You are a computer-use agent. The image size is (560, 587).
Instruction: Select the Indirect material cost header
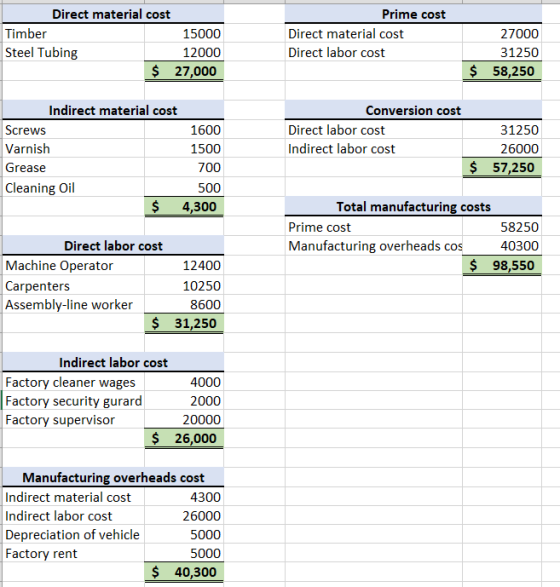pos(113,110)
